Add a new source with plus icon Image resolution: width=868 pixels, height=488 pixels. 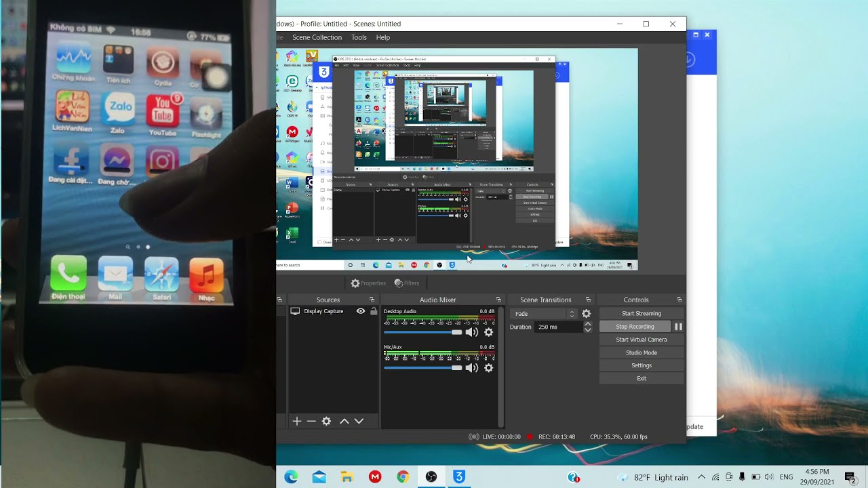pyautogui.click(x=296, y=421)
